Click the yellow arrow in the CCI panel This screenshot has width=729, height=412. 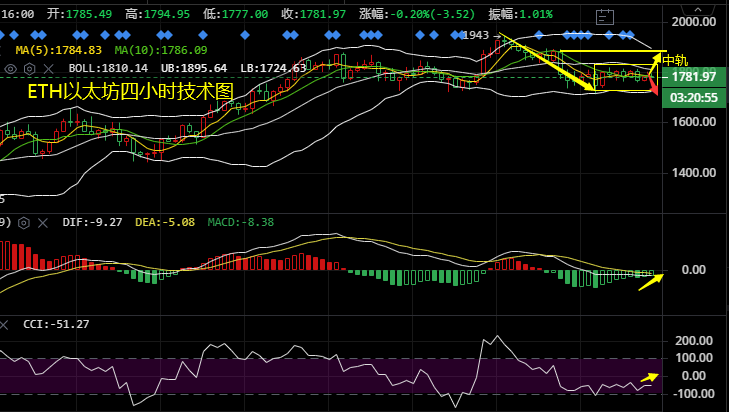(650, 378)
